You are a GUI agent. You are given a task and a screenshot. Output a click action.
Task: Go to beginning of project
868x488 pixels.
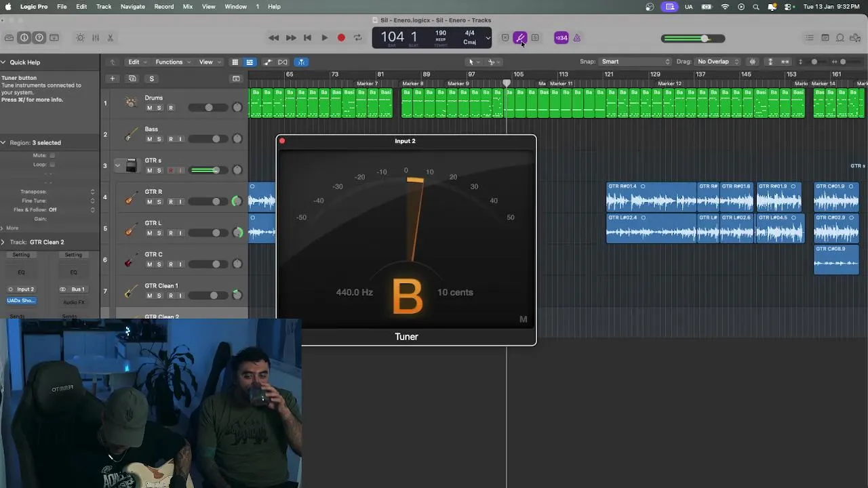(x=307, y=38)
